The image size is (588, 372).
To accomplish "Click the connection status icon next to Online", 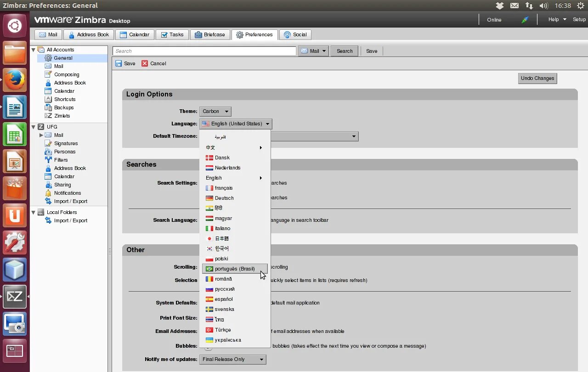I will 525,20.
